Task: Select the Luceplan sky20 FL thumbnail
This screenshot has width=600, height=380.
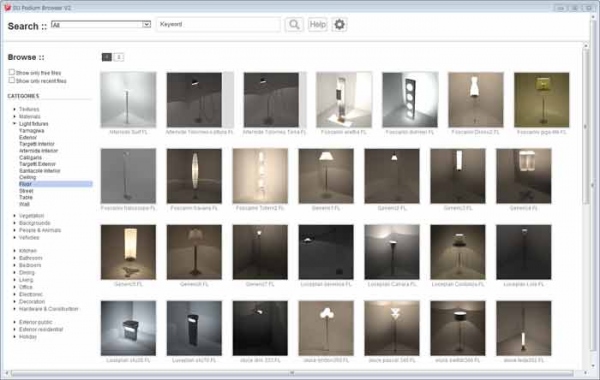Action: [x=128, y=328]
